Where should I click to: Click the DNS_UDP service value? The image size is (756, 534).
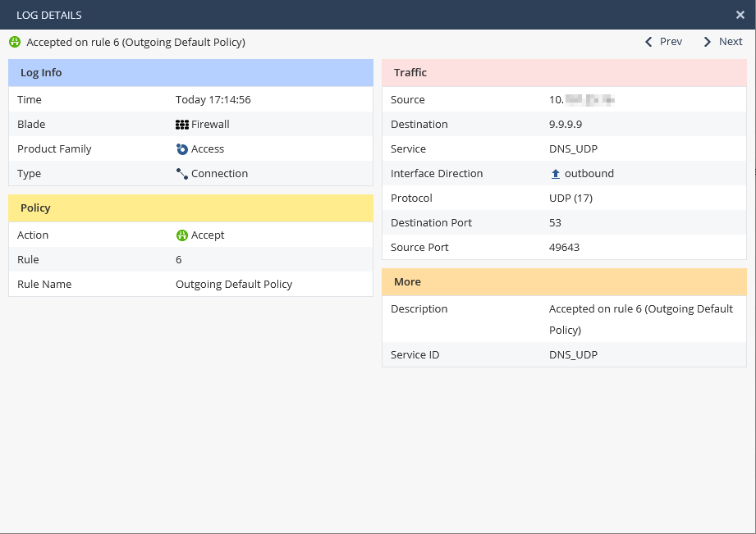click(573, 149)
